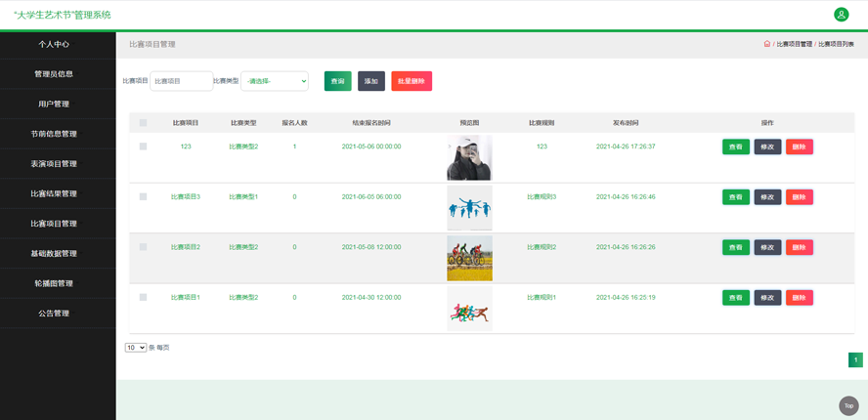Screen dimensions: 868x420
Task: Click 比赛项目列表 in breadcrumb
Action: point(836,44)
